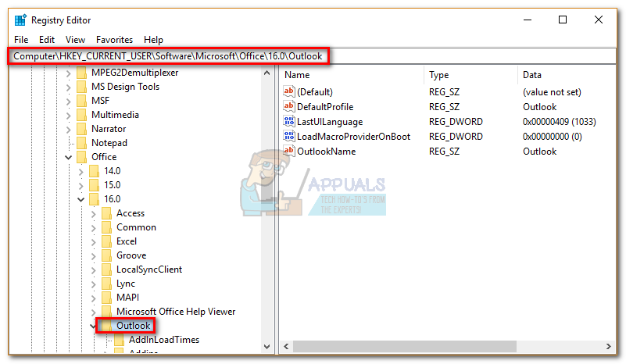Click the 14.0 folder icon
The height and width of the screenshot is (364, 626).
(95, 171)
